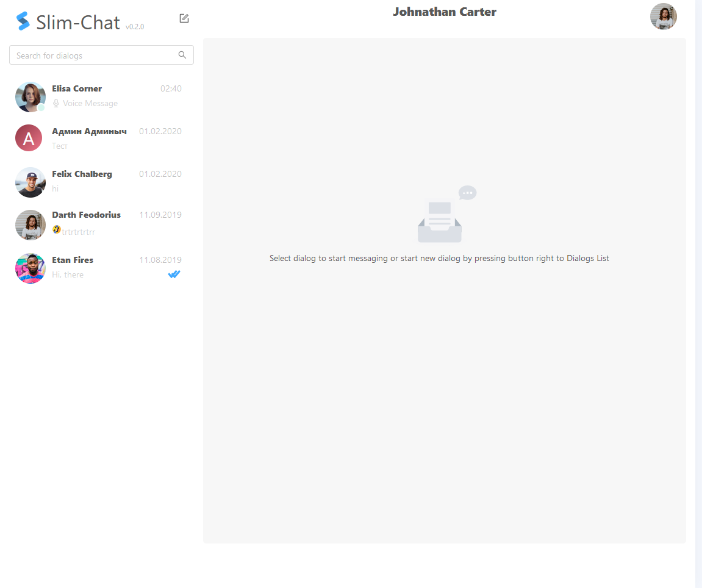Open profile avatar in top right
Screen dimensions: 702x588
coord(663,16)
